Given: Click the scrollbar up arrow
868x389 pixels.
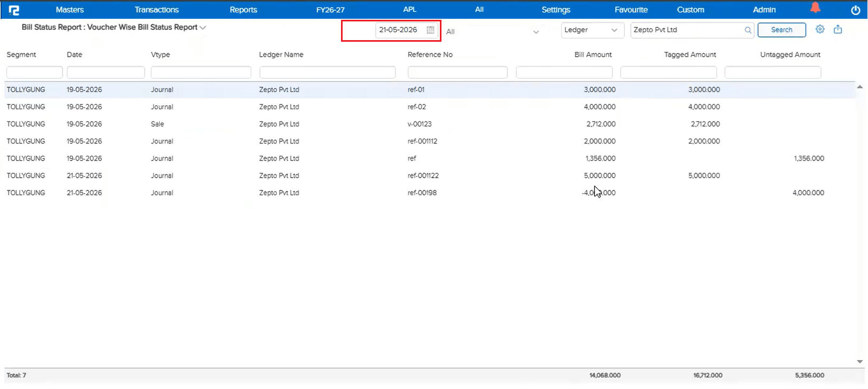Looking at the screenshot, I should (859, 87).
